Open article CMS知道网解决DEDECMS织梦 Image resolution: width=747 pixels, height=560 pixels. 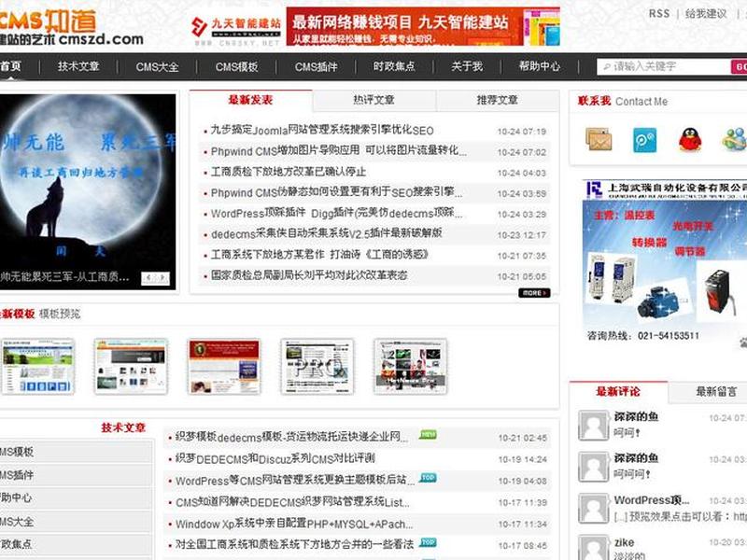click(x=292, y=502)
